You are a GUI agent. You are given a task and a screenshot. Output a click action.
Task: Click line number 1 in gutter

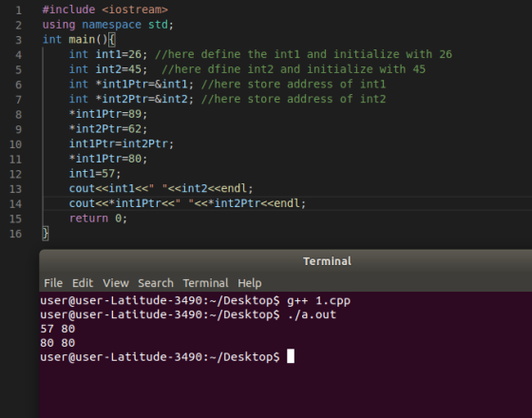[x=19, y=10]
